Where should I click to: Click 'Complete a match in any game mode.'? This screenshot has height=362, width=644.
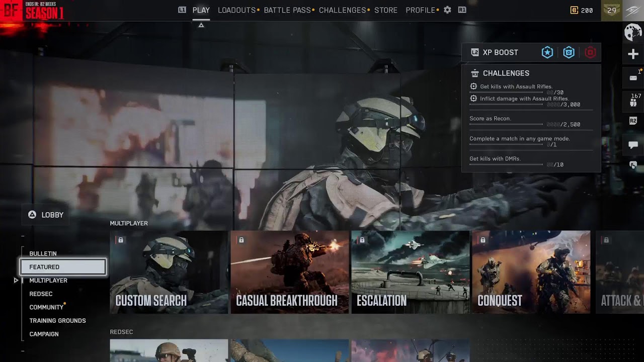click(x=520, y=139)
